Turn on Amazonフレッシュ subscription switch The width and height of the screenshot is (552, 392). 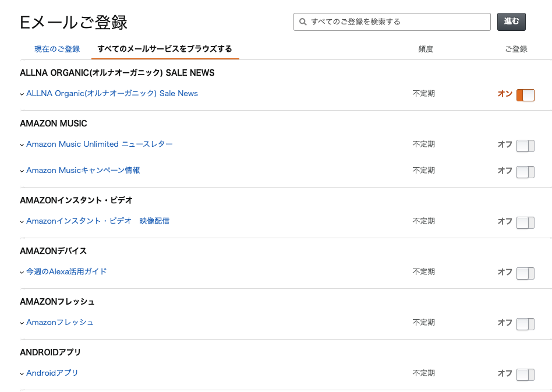click(x=525, y=324)
